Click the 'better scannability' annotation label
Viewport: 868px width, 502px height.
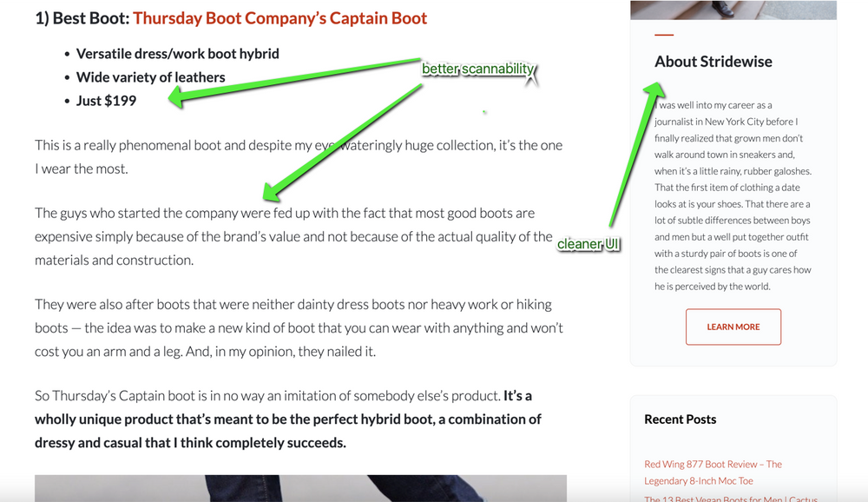[477, 69]
